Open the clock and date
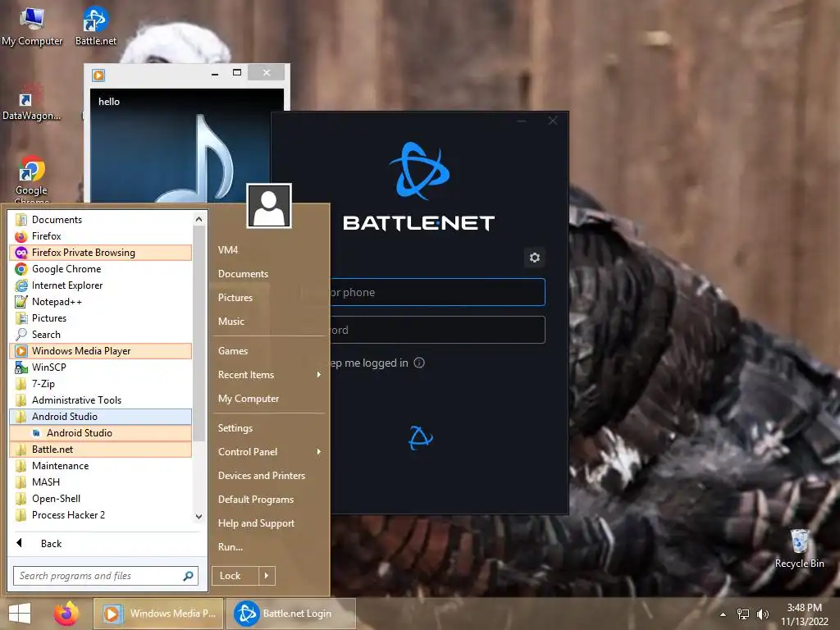 pos(804,614)
